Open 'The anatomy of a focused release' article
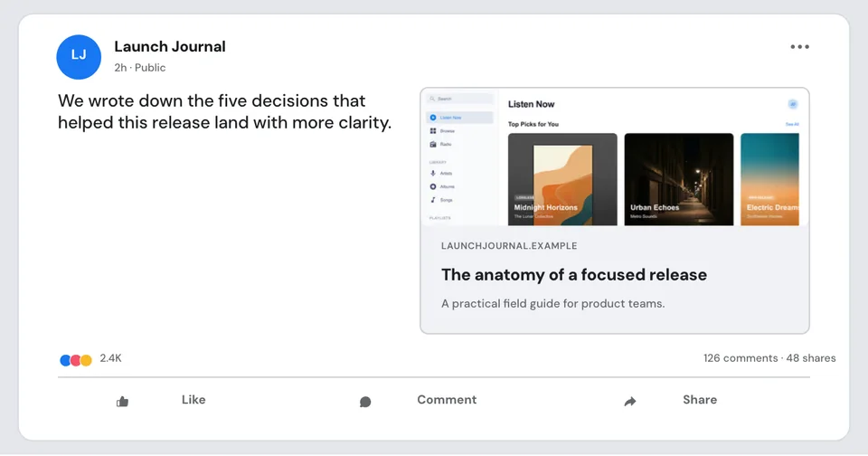Viewport: 868px width, 456px height. coord(574,275)
